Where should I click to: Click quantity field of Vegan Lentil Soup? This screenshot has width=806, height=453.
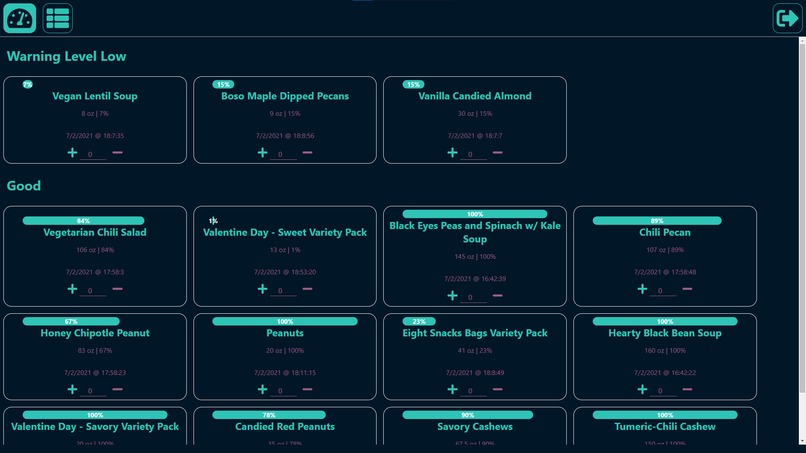click(93, 154)
